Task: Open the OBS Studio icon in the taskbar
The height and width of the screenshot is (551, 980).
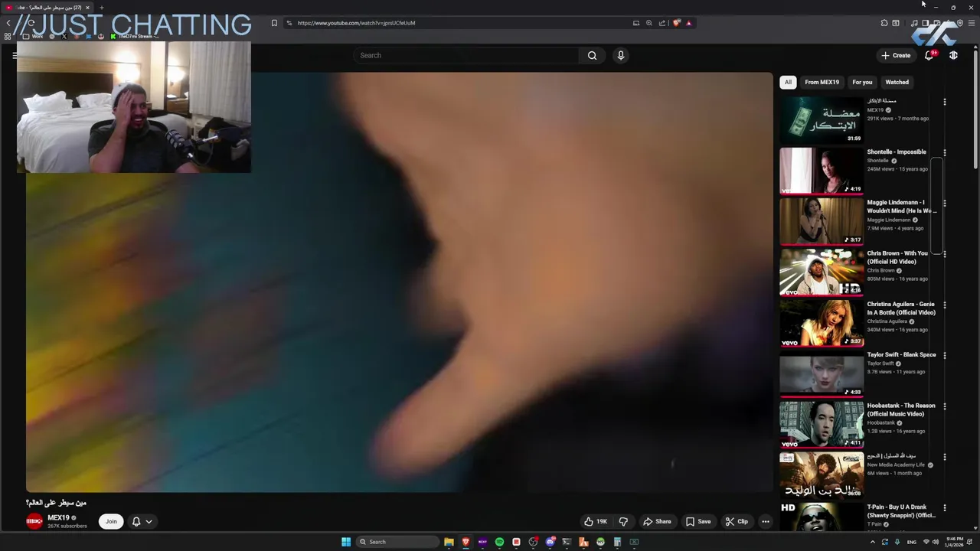Action: (533, 542)
